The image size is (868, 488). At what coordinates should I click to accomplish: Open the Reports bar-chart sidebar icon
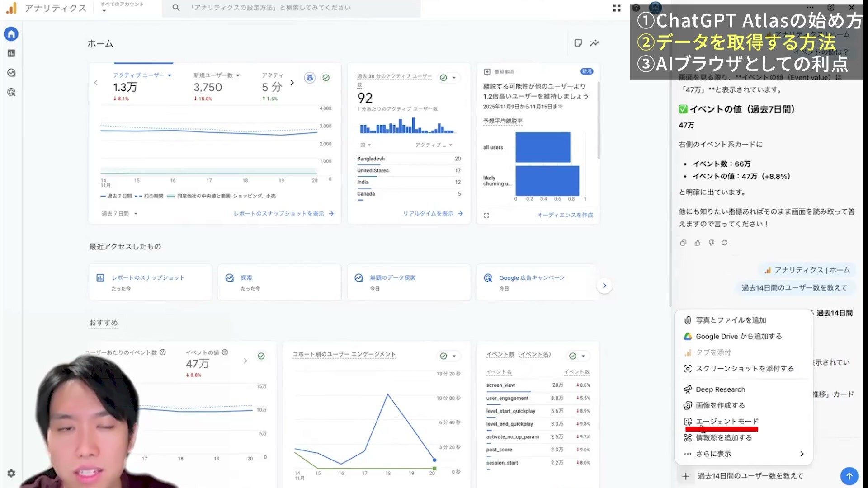(x=11, y=53)
